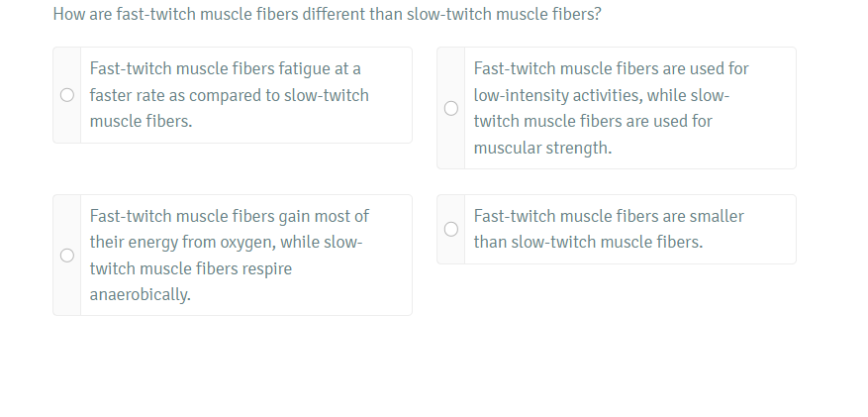
Task: Click answer text "Fast-twitch muscle fibers gain most of"
Action: [x=229, y=216]
